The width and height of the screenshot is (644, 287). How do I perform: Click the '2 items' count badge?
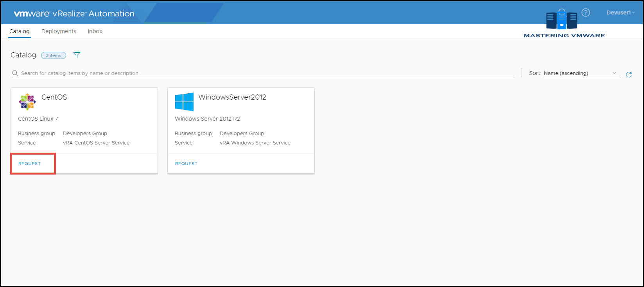click(54, 55)
